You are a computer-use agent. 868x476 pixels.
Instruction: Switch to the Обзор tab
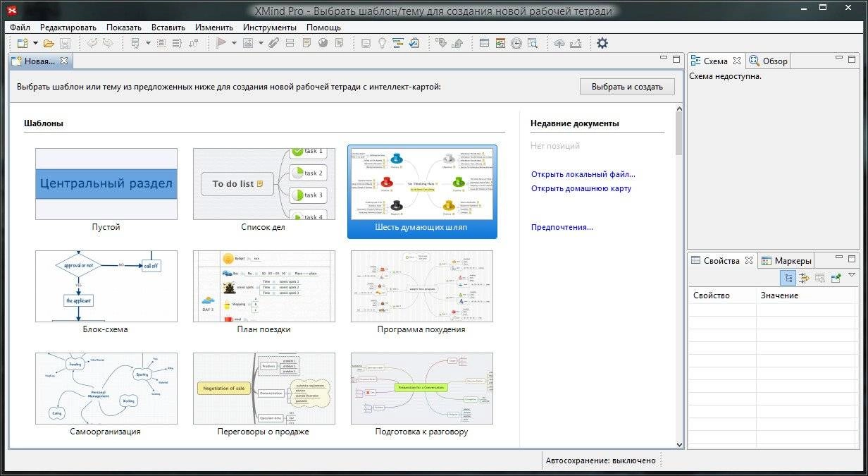(769, 61)
